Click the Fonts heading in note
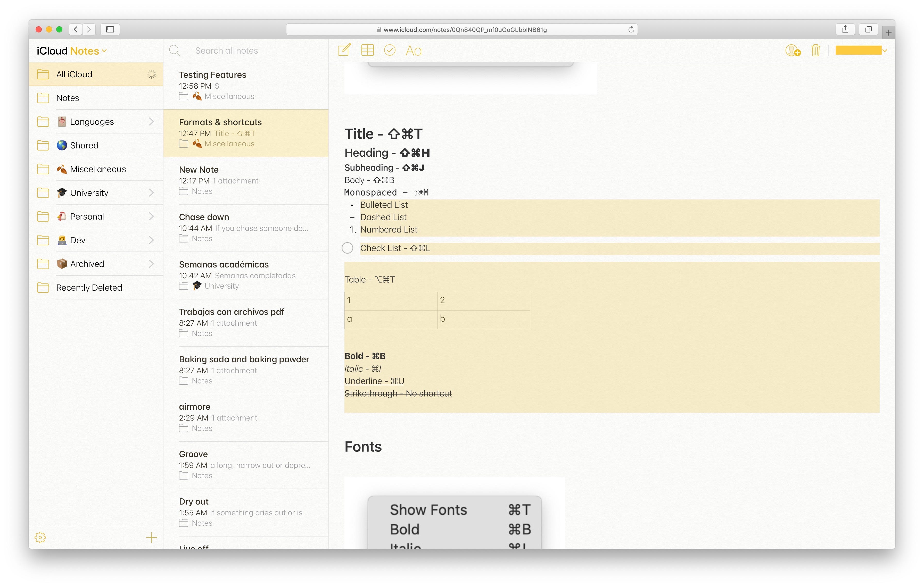The height and width of the screenshot is (587, 924). pyautogui.click(x=363, y=447)
